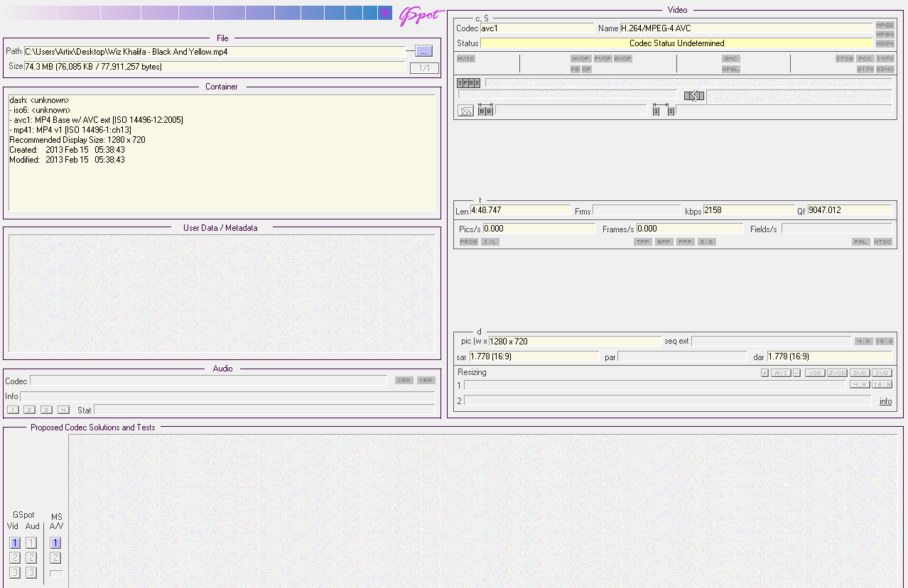Click the PVOP indicator
Image resolution: width=908 pixels, height=588 pixels.
(x=602, y=58)
